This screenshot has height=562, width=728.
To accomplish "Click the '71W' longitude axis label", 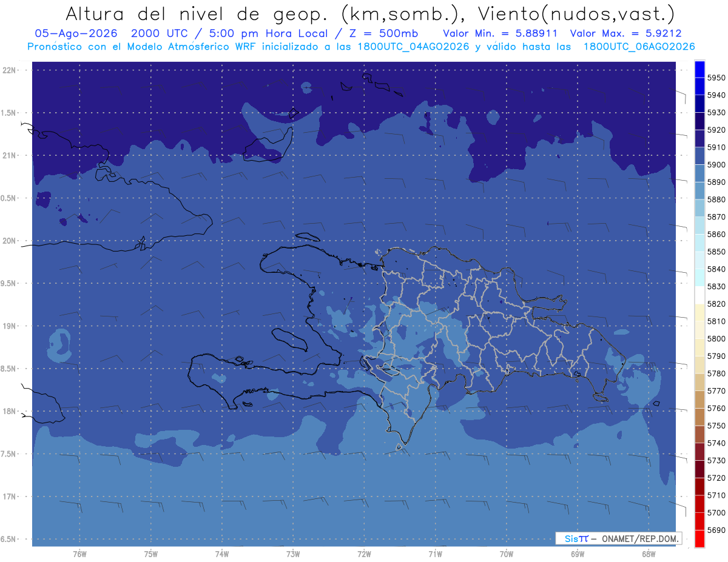I will 435,554.
